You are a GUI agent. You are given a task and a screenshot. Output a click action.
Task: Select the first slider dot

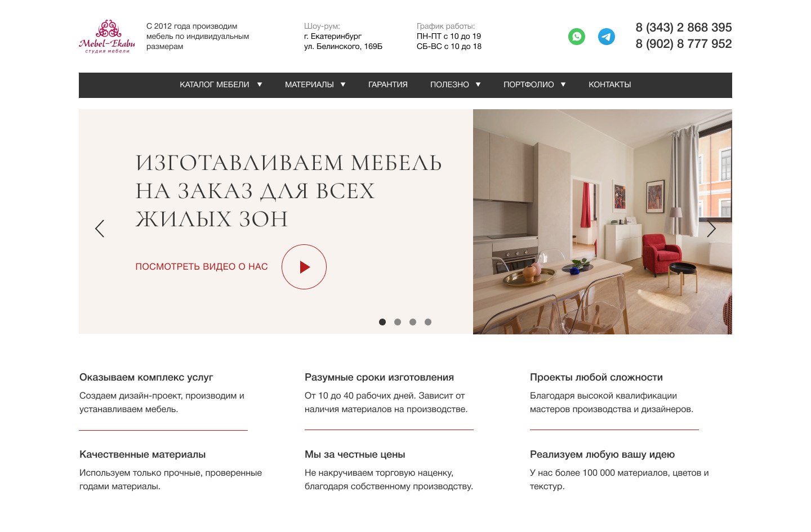pos(382,322)
